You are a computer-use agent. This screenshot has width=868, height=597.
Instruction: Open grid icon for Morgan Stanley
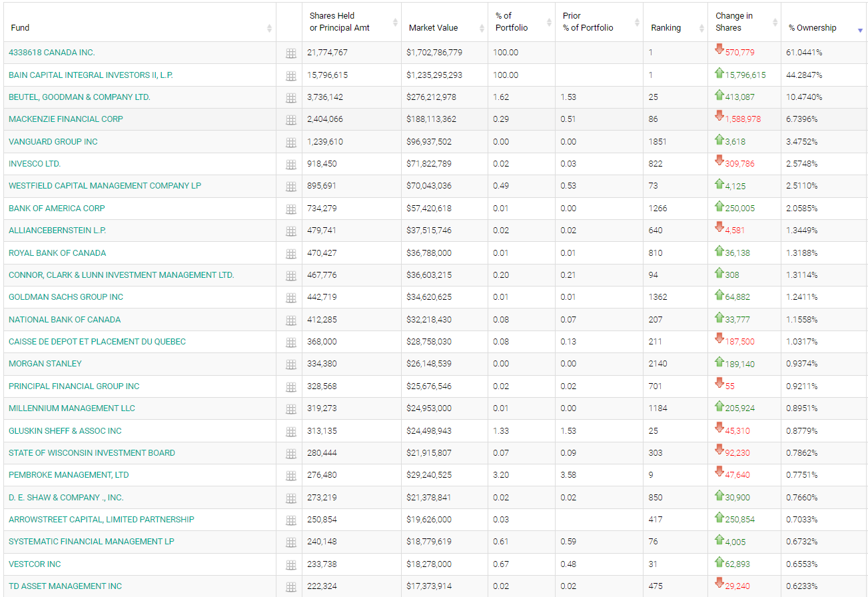tap(290, 364)
